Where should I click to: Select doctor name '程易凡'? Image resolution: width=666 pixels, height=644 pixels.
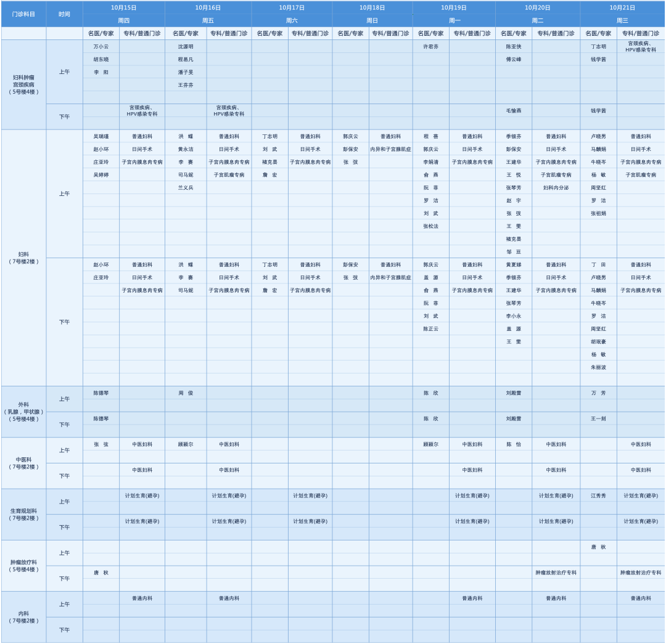pyautogui.click(x=186, y=59)
